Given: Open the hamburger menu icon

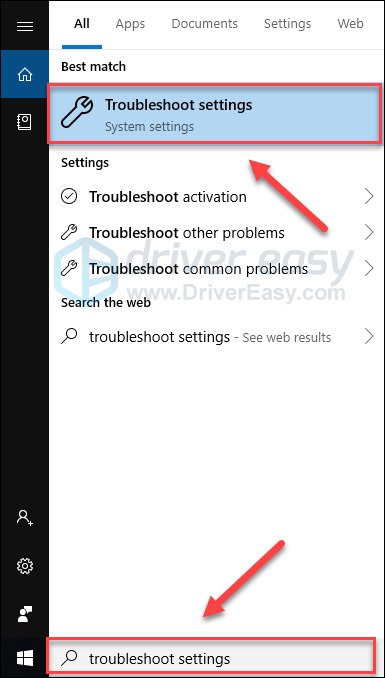Looking at the screenshot, I should 25,27.
